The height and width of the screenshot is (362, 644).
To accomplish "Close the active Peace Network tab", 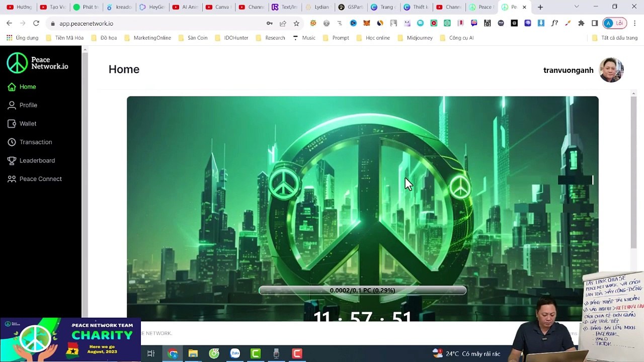I will coord(524,7).
